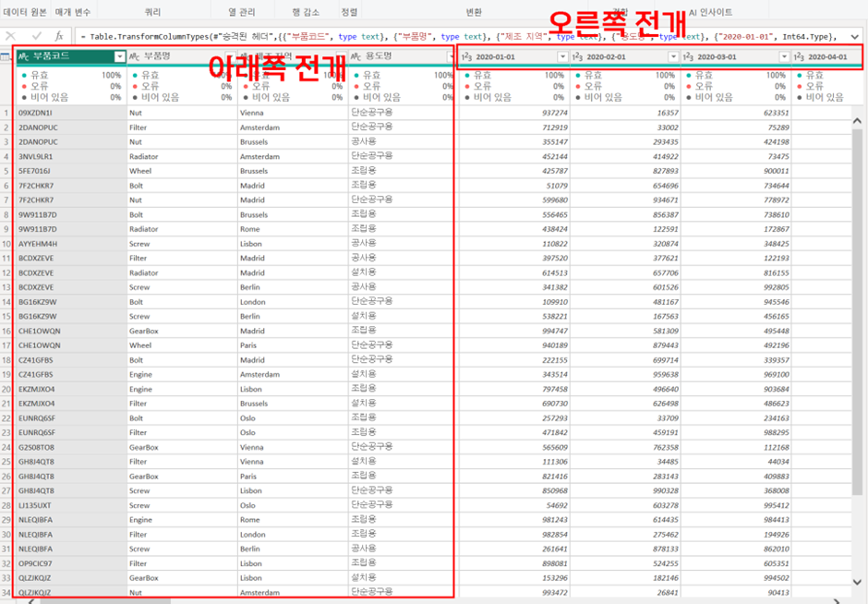This screenshot has width=868, height=604.
Task: Change data type via ABC icon of 부품명
Action: (135, 56)
